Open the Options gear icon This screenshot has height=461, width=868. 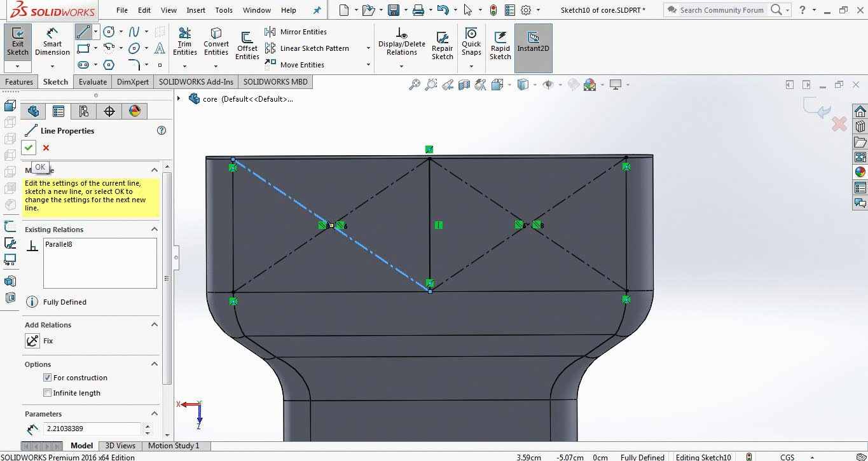coord(526,10)
